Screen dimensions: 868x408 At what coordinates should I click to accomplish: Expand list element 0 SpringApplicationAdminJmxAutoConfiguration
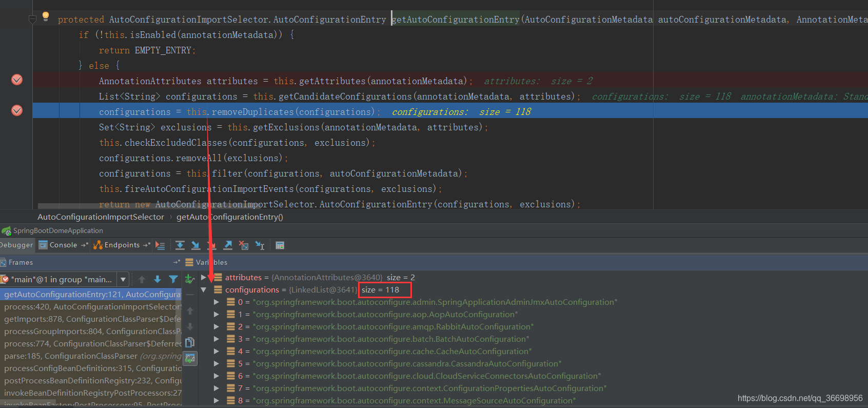(x=216, y=302)
